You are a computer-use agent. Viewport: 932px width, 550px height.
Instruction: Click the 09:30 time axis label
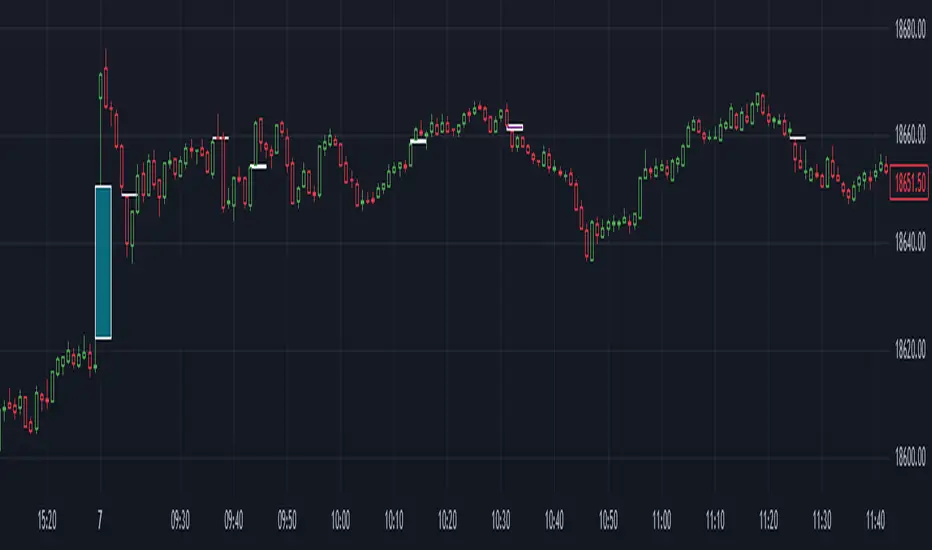[180, 520]
